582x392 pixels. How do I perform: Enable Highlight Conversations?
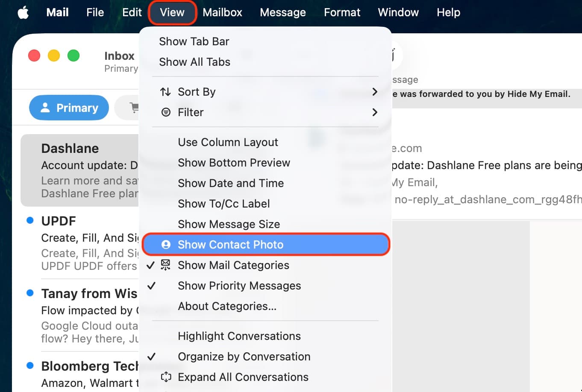265,336
